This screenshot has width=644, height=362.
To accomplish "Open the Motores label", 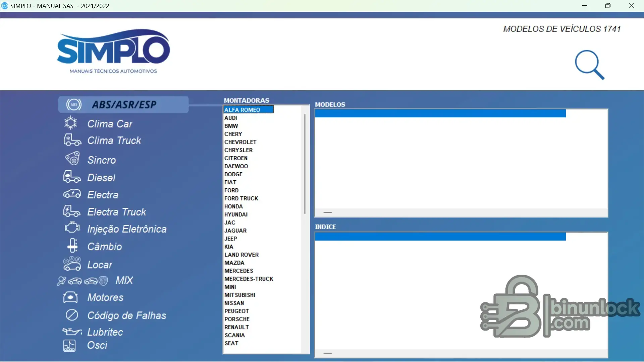I will pyautogui.click(x=105, y=298).
